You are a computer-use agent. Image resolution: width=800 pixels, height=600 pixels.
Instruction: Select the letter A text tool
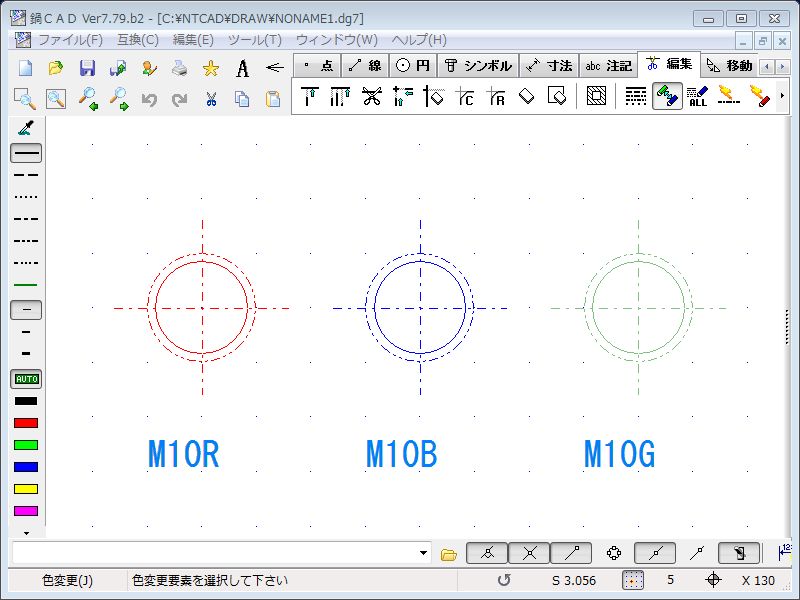242,68
